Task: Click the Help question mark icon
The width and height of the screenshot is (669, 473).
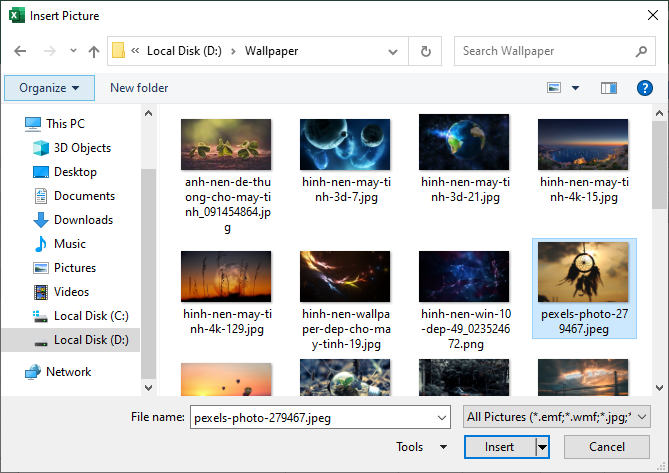Action: pos(645,88)
